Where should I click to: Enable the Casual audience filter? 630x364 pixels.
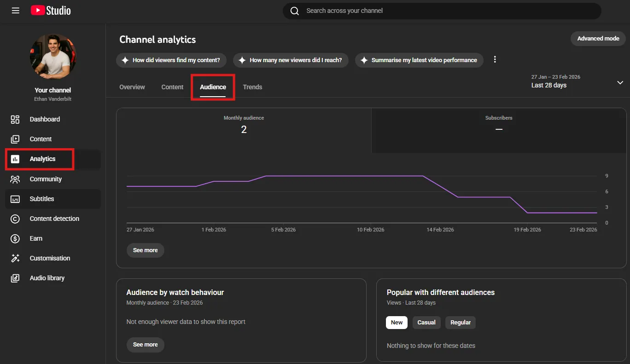pos(426,323)
